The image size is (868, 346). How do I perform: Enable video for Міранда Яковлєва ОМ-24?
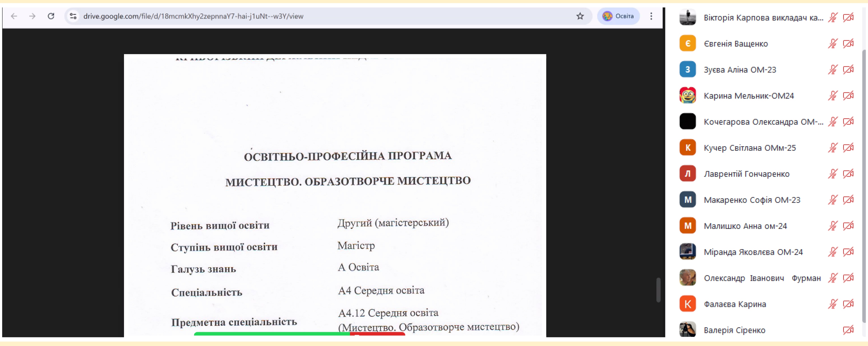(x=849, y=251)
